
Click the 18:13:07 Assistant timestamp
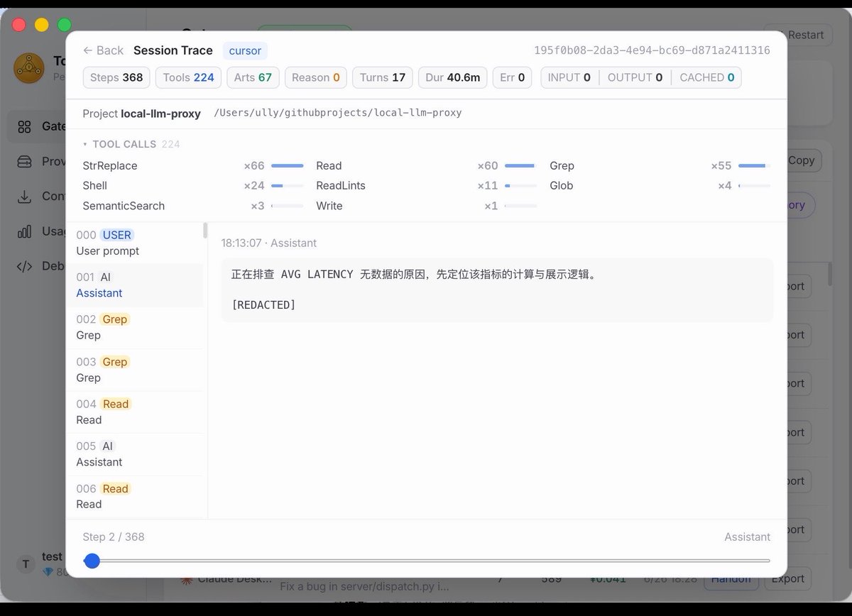[x=268, y=243]
